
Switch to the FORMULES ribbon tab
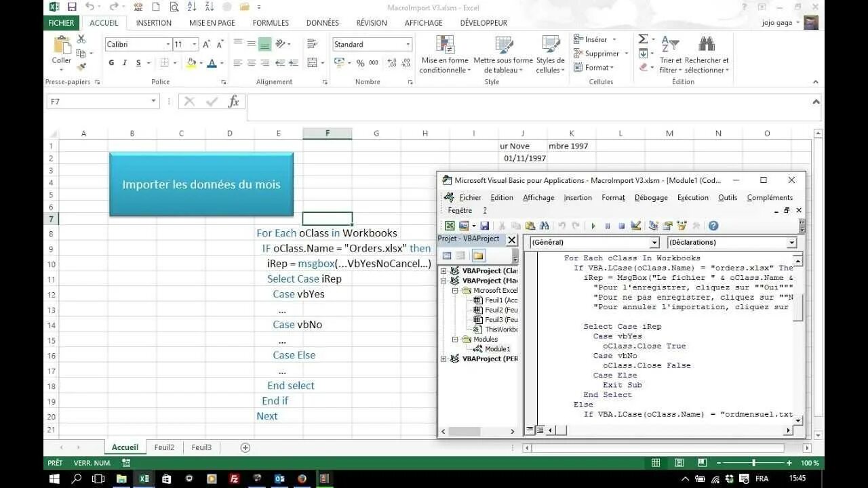pos(271,22)
